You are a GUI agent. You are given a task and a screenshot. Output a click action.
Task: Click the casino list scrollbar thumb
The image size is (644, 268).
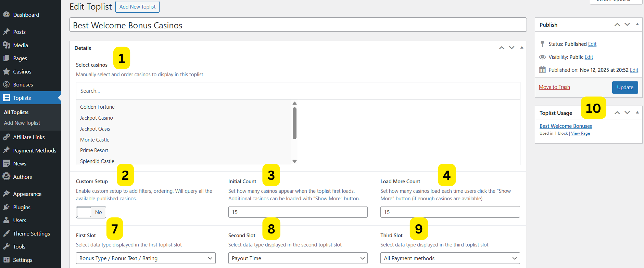(294, 123)
